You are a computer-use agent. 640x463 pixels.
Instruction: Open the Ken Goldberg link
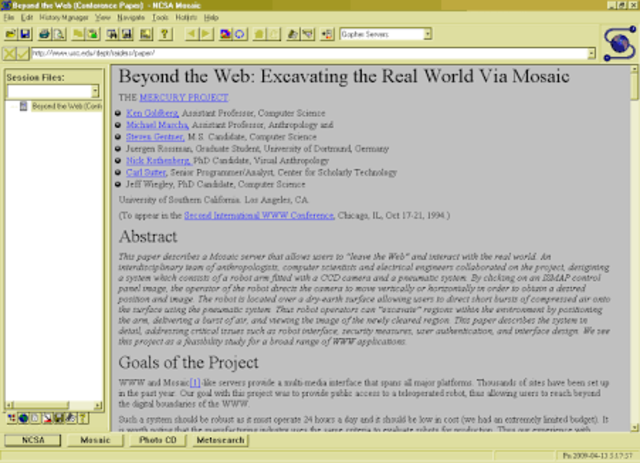(152, 113)
